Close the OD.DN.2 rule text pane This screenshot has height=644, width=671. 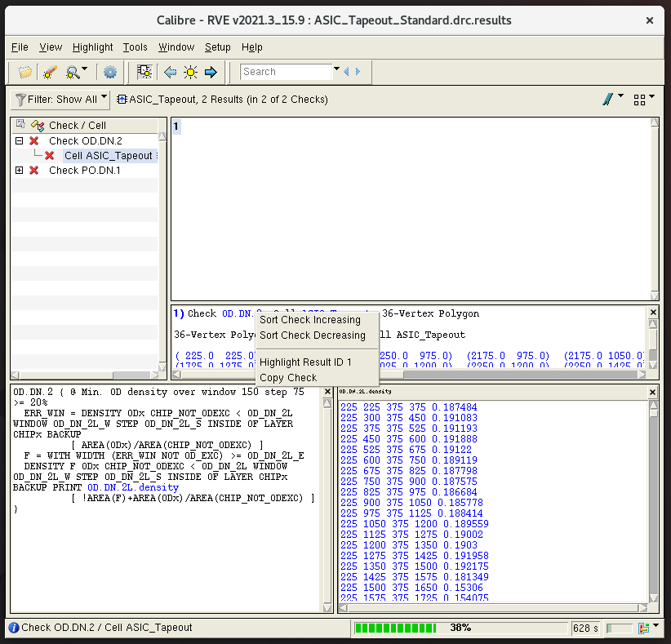coord(327,391)
